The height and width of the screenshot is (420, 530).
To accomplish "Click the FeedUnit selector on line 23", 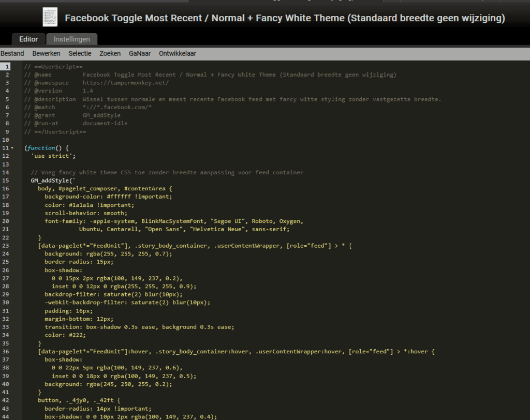I will [195, 246].
